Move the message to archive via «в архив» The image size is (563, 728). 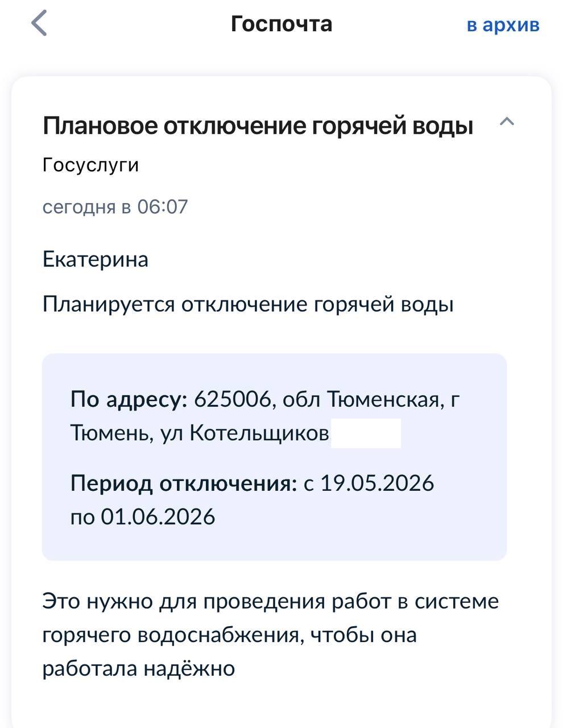tap(503, 25)
